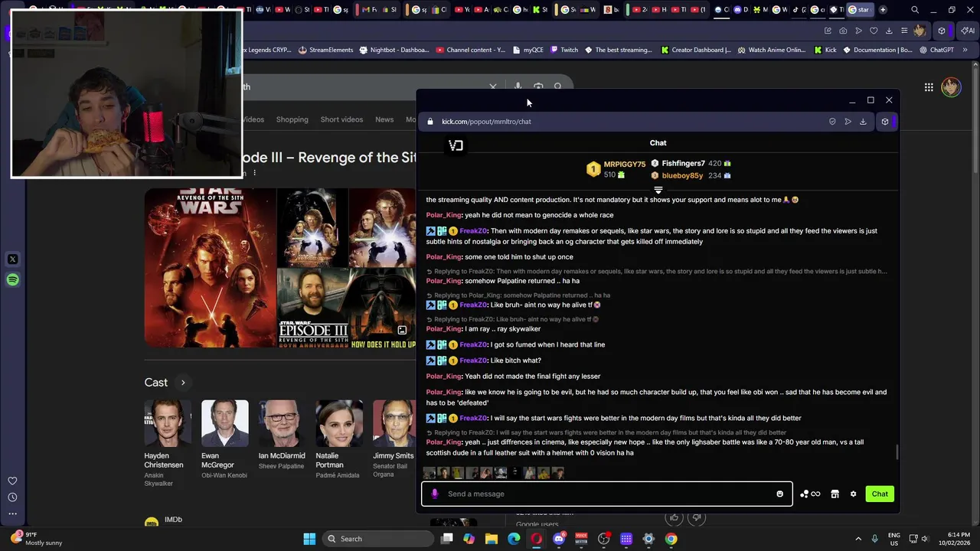The height and width of the screenshot is (551, 980).
Task: Select the News search tab
Action: tap(384, 119)
